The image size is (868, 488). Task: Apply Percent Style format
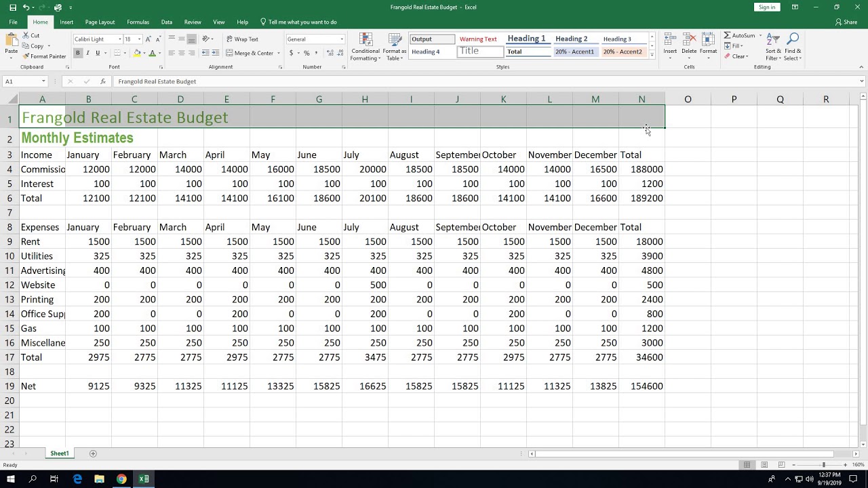307,53
